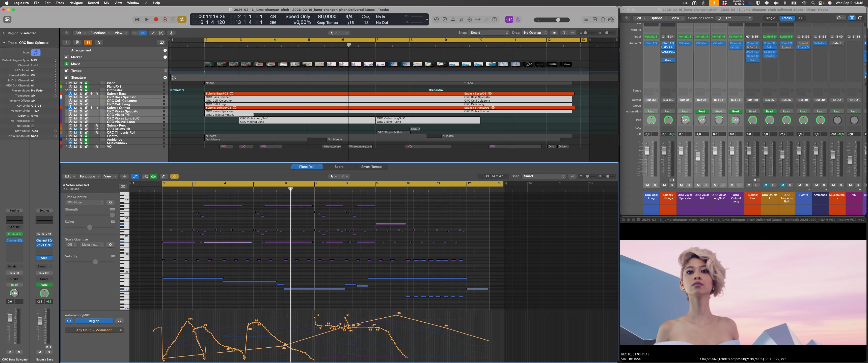Open the List Editors icon

click(586, 19)
